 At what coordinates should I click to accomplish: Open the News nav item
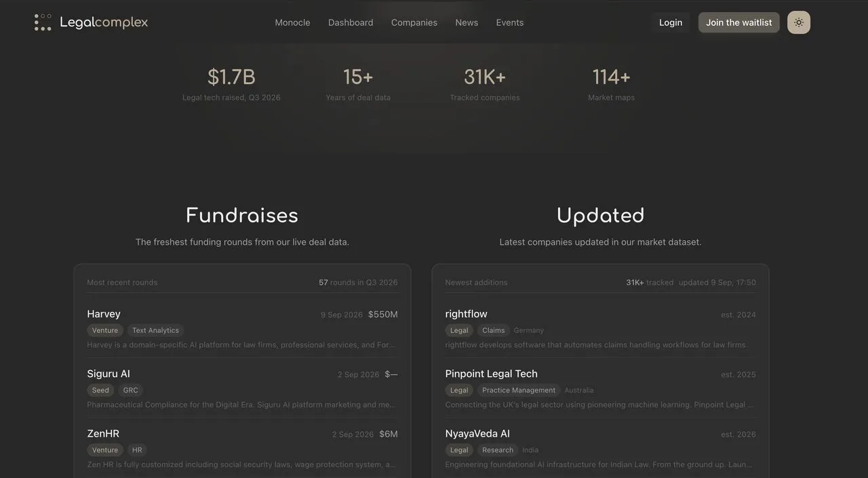467,22
